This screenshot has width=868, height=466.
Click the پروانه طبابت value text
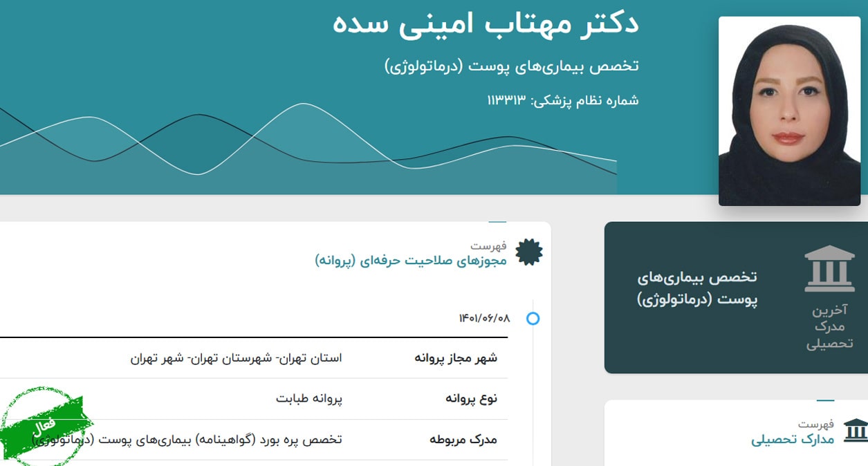pyautogui.click(x=309, y=399)
